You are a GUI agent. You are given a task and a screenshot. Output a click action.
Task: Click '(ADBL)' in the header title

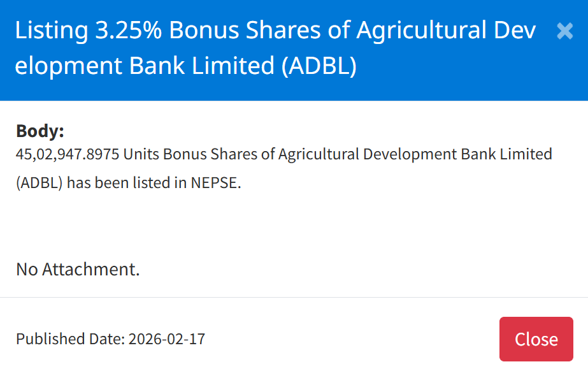pos(319,66)
